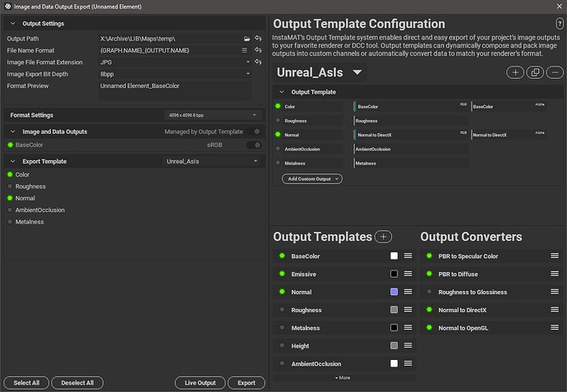
Task: Open the Export Template Unreal_AsIs dropdown
Action: (x=214, y=161)
